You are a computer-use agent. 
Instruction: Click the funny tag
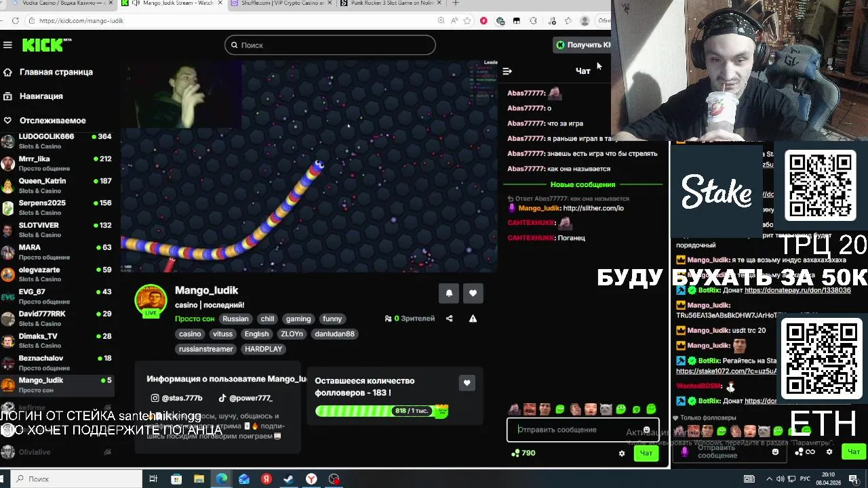pos(332,319)
